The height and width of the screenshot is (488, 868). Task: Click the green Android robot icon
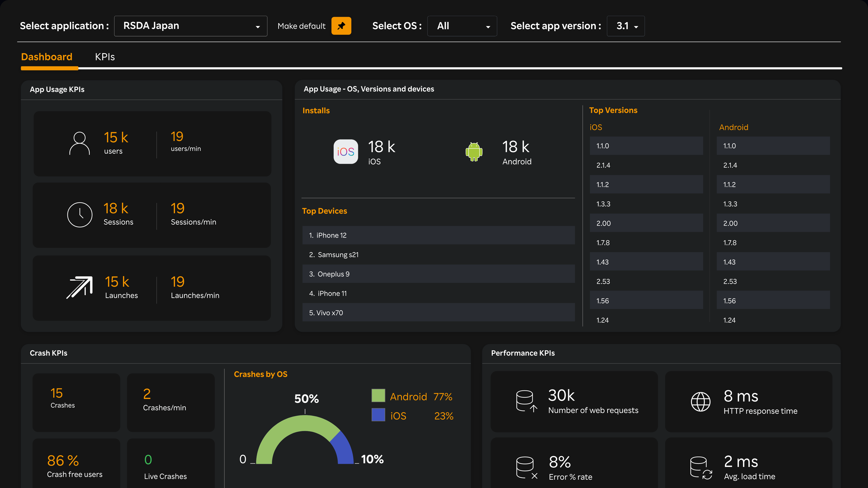[x=474, y=152]
